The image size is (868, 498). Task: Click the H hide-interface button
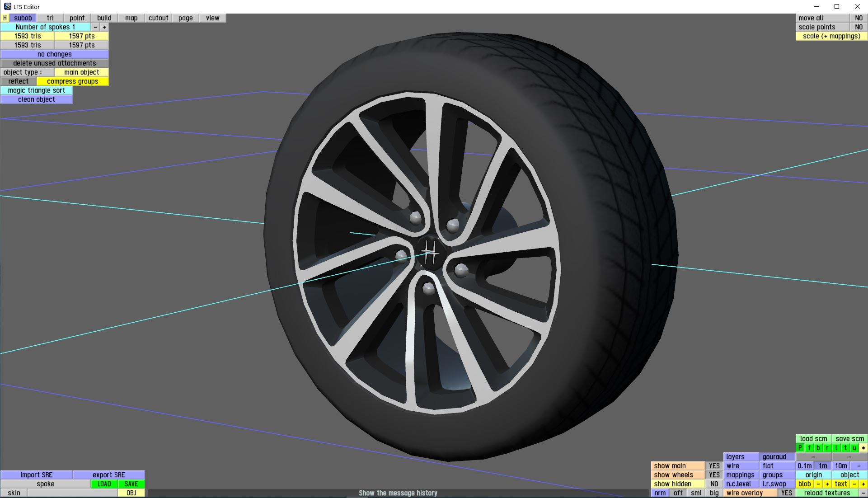(5, 18)
